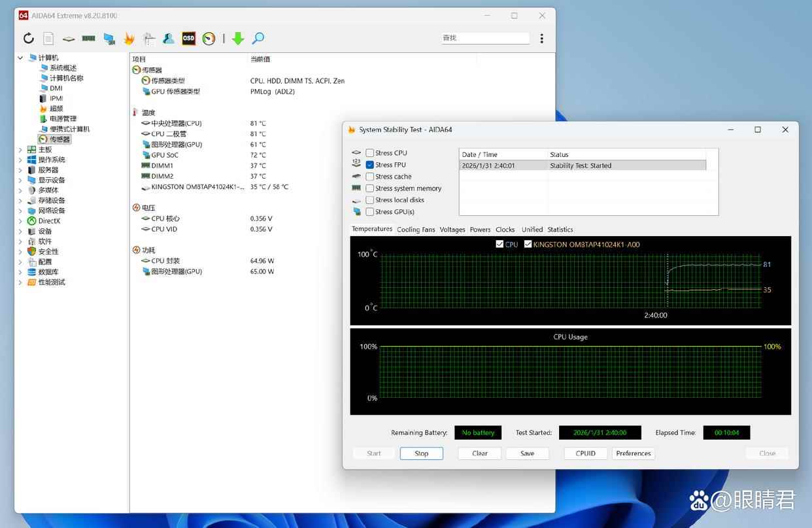Uncheck the Stress FPU checkbox
This screenshot has width=812, height=528.
(x=370, y=165)
